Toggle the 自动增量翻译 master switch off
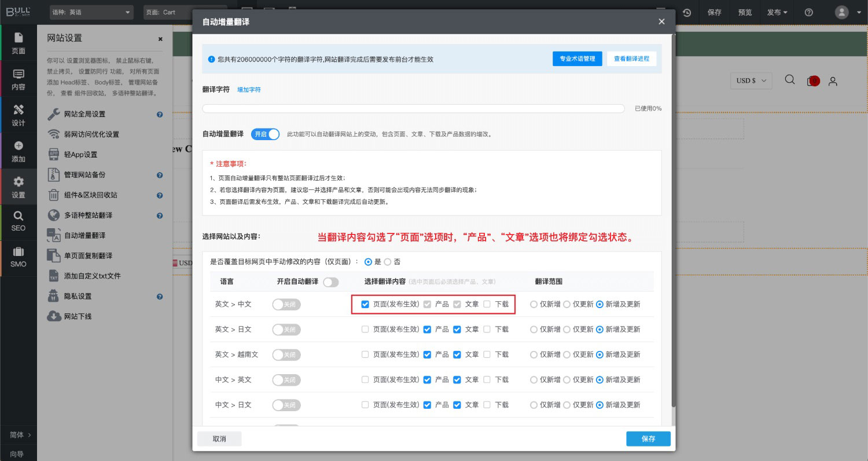This screenshot has width=868, height=461. [x=266, y=134]
